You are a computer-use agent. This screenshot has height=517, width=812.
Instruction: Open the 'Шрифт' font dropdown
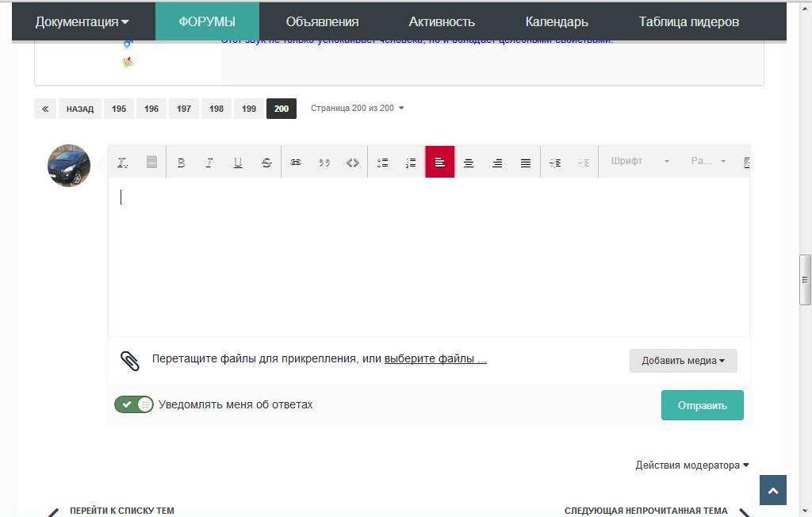click(640, 161)
